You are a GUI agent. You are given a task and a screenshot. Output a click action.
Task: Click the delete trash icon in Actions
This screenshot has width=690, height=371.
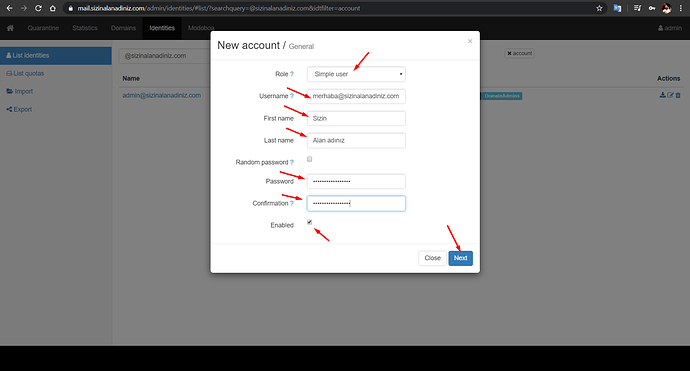[678, 95]
